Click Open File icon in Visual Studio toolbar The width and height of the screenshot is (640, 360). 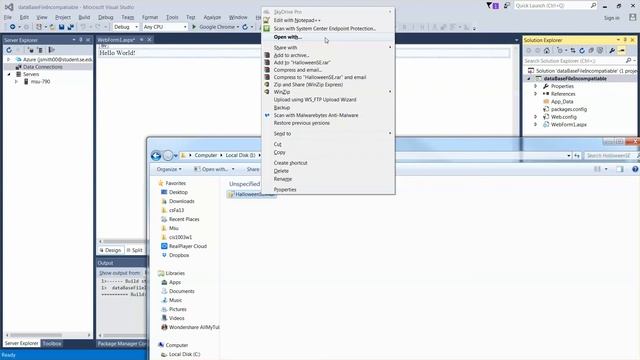(x=52, y=27)
